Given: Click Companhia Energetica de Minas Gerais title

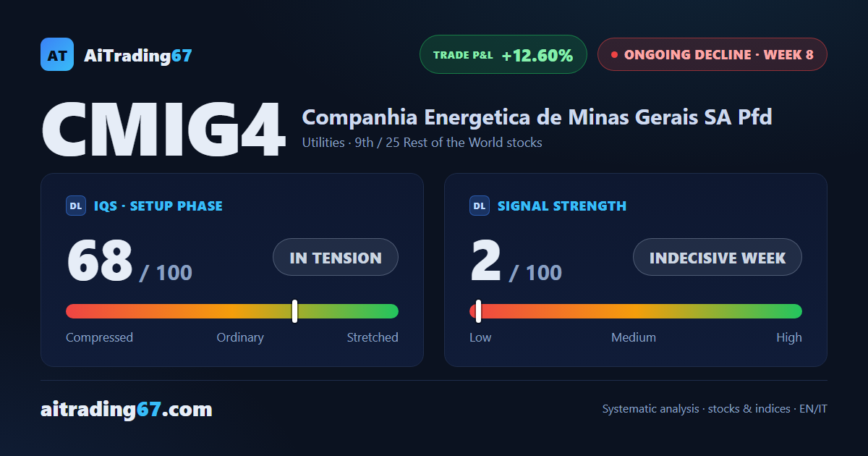Looking at the screenshot, I should pyautogui.click(x=537, y=117).
